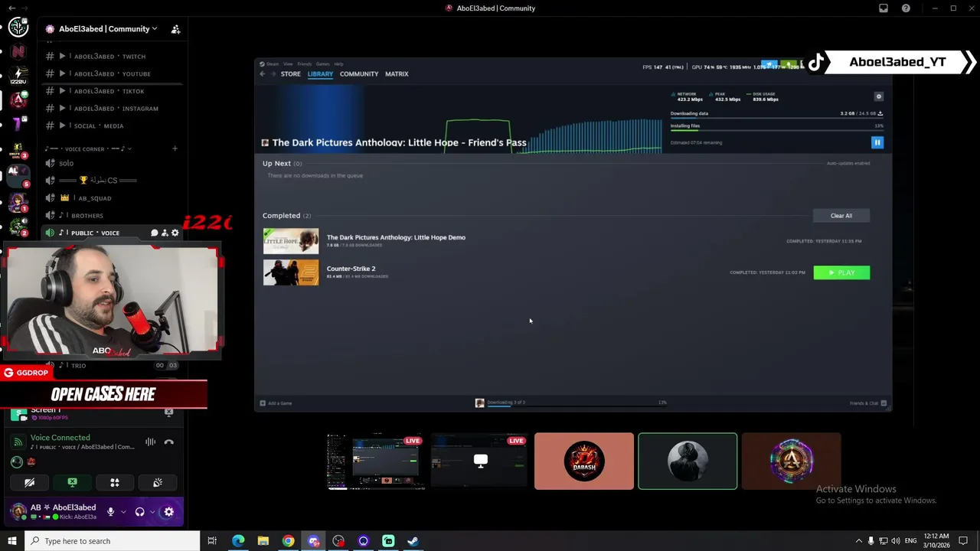Open voice connection signal details icon
This screenshot has width=980, height=551.
tap(18, 442)
